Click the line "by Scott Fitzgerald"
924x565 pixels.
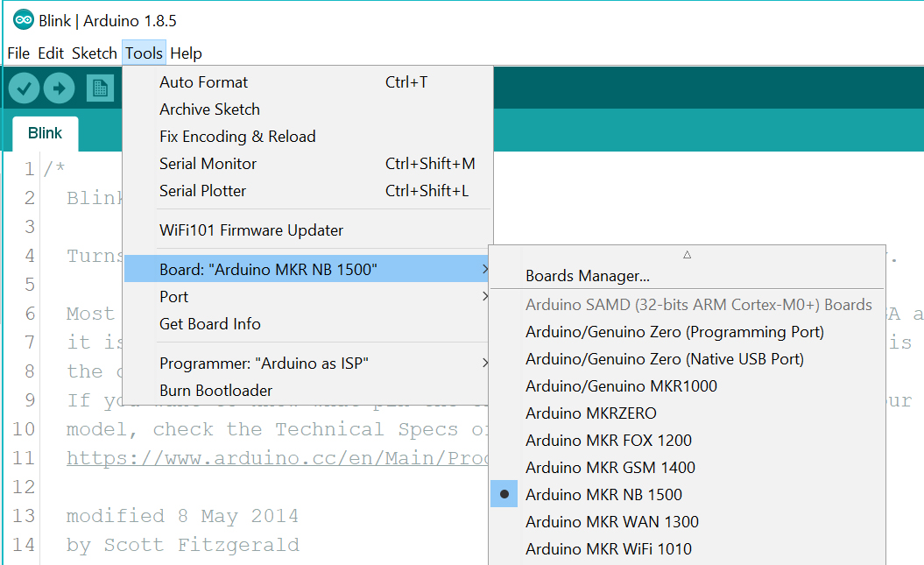pyautogui.click(x=183, y=544)
